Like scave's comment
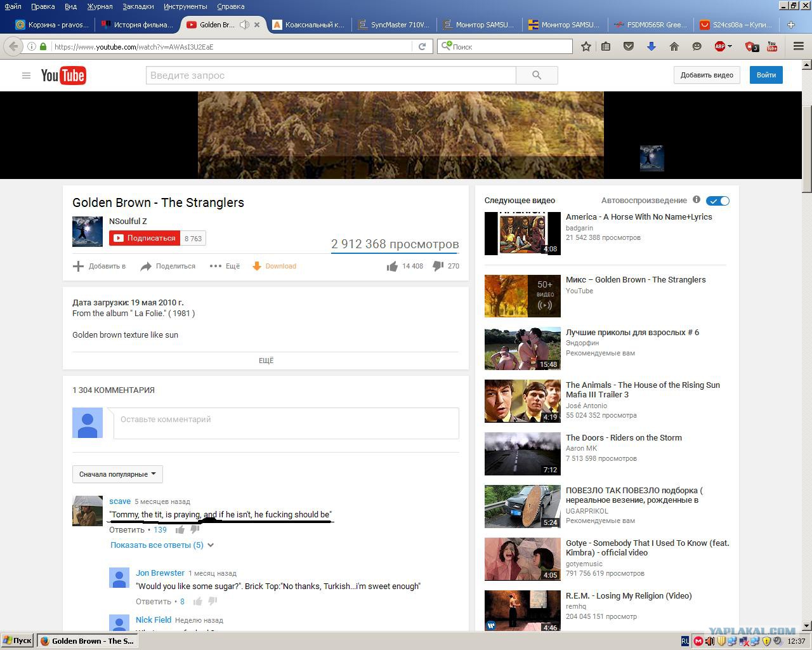812x650 pixels. point(180,529)
